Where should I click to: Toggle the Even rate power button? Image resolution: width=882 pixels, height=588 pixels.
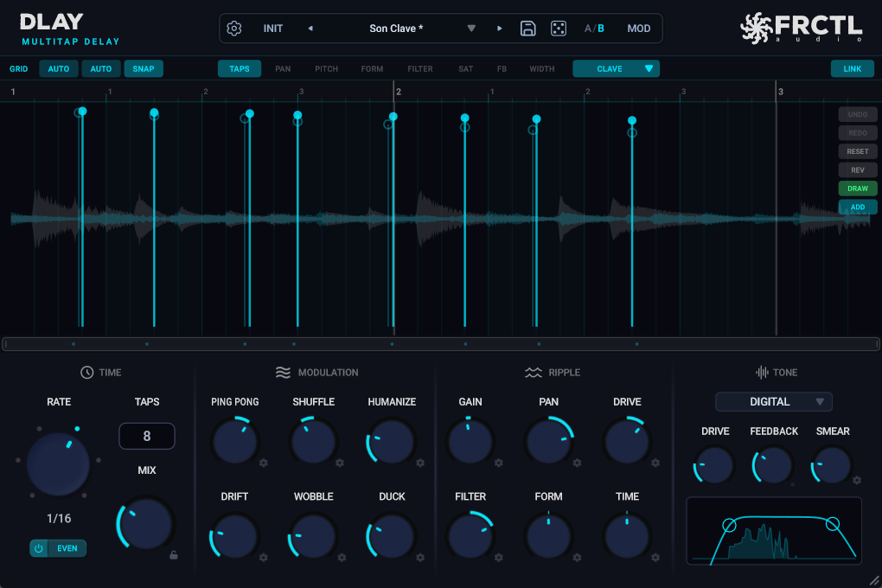tap(39, 548)
